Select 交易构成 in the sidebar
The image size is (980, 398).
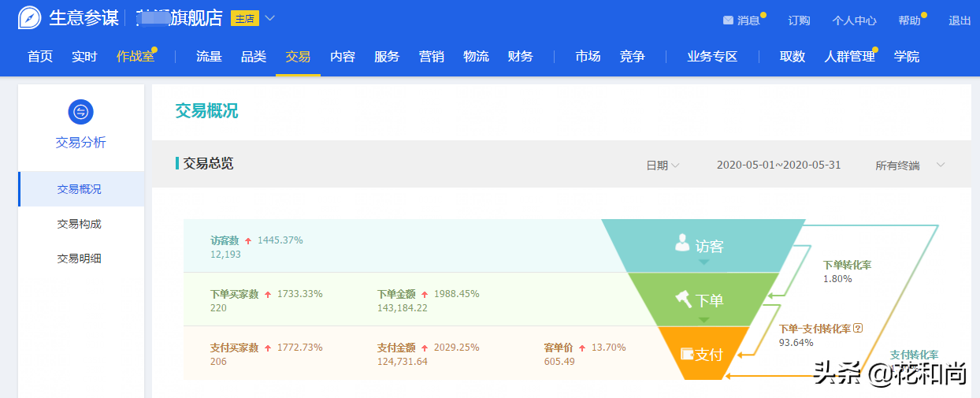[80, 224]
